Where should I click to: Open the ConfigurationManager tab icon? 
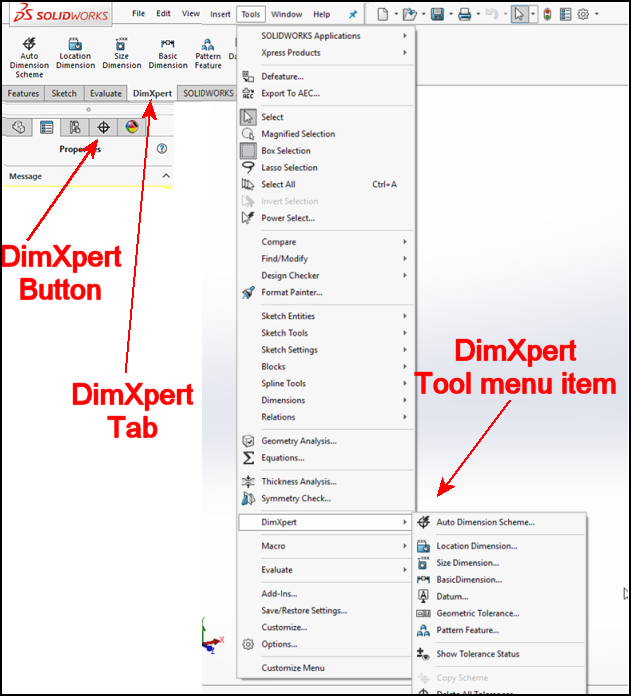pyautogui.click(x=75, y=127)
